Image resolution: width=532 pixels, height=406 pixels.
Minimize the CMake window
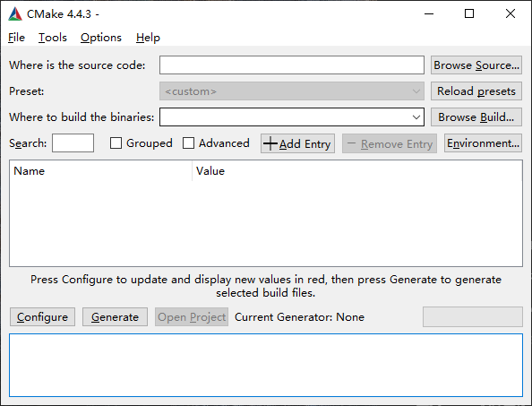tap(429, 14)
